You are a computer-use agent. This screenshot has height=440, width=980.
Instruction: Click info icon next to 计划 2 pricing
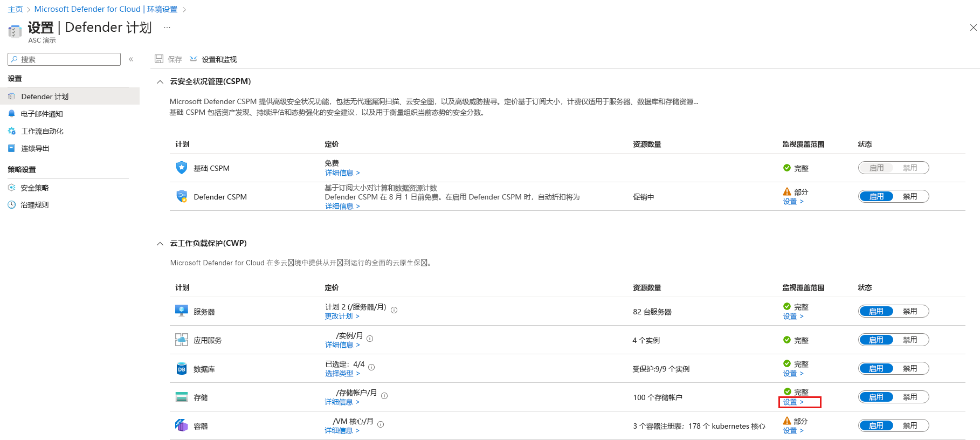(x=394, y=310)
